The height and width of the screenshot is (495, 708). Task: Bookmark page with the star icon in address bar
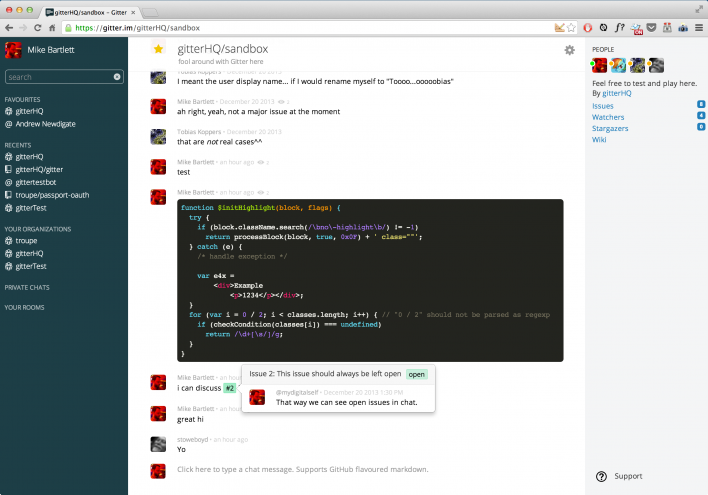571,28
